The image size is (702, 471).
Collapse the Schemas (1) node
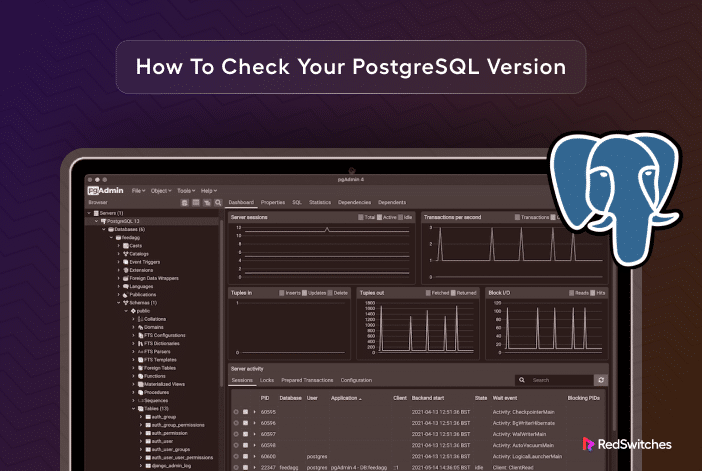[119, 303]
